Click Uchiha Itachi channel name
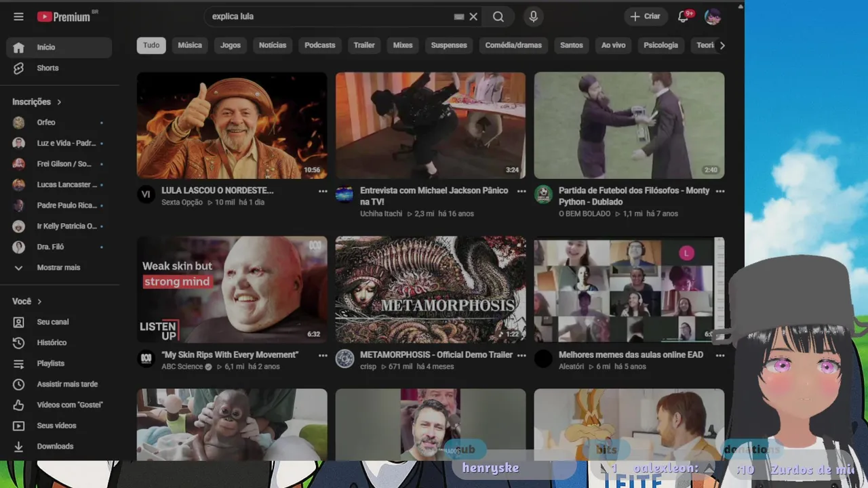This screenshot has width=868, height=488. [x=381, y=213]
